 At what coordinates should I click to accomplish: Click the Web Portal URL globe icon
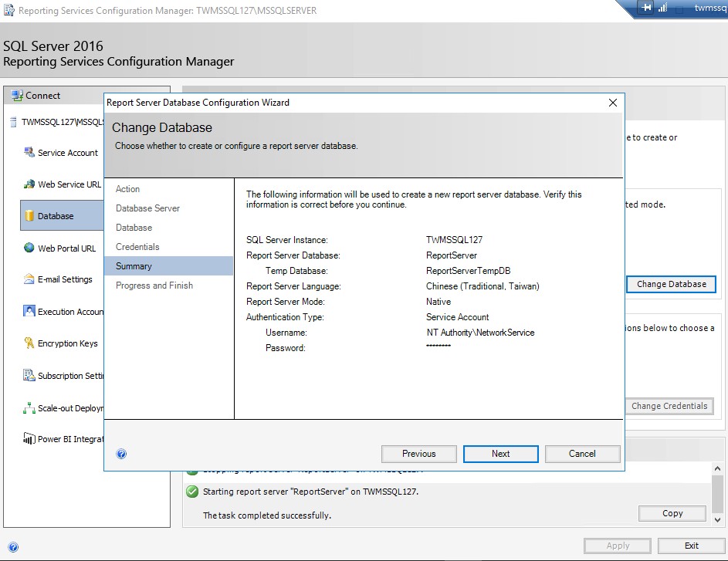click(x=29, y=248)
